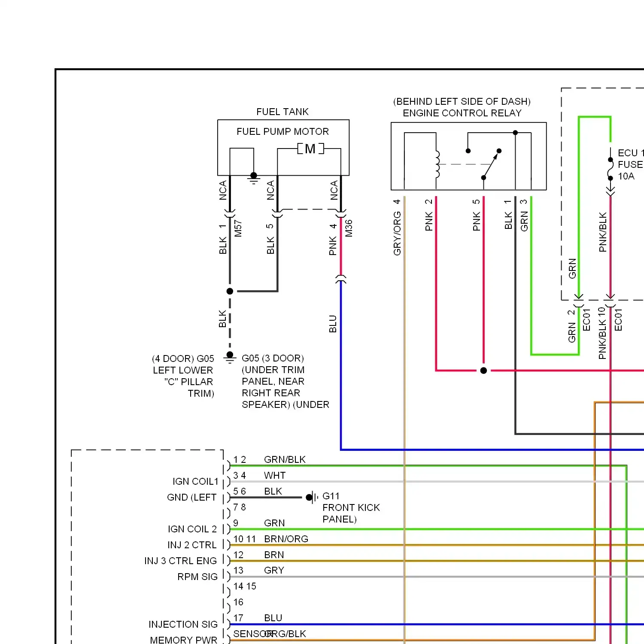Select the IGN COIL1 label

point(195,481)
